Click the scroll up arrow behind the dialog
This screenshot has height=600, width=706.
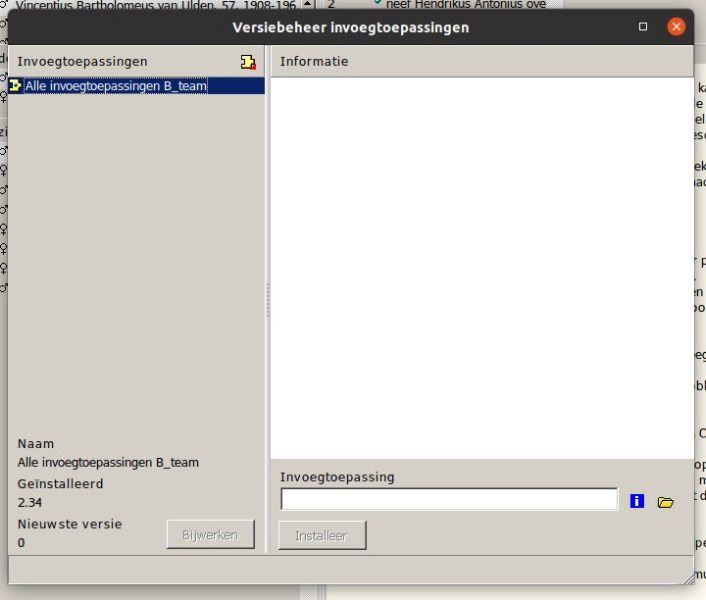(x=308, y=5)
